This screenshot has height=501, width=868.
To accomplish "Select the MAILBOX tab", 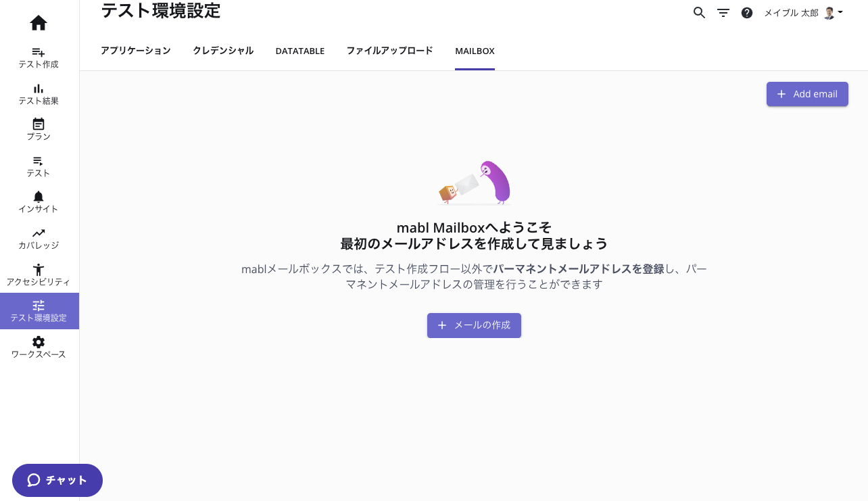I will (x=475, y=51).
